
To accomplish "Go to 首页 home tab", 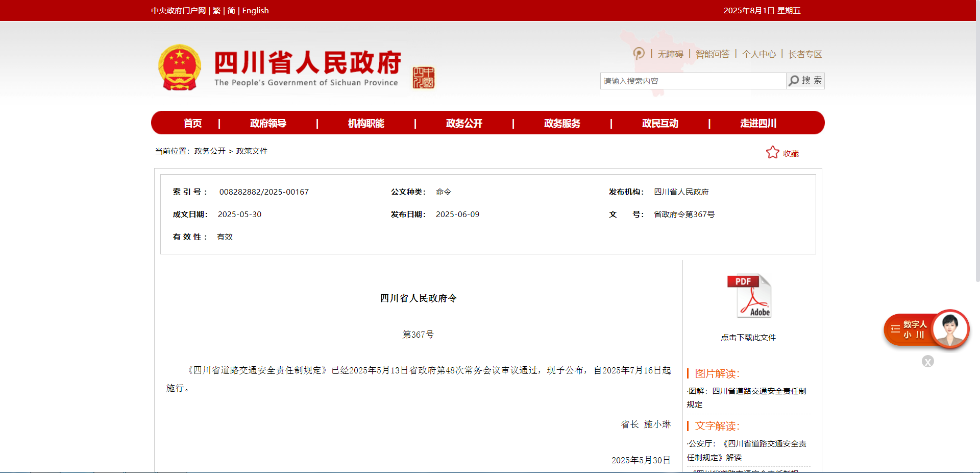I will (192, 123).
